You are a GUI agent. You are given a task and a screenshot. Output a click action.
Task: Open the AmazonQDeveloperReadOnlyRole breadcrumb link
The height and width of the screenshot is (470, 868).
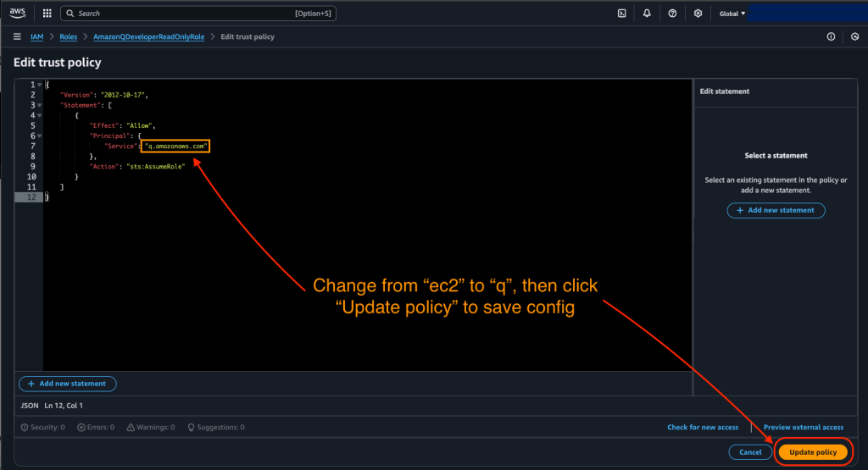pyautogui.click(x=148, y=36)
